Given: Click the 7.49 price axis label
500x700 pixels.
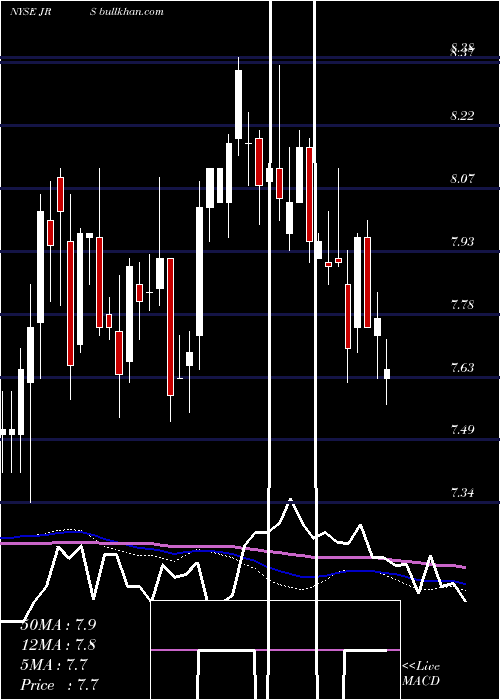Looking at the screenshot, I should 462,430.
